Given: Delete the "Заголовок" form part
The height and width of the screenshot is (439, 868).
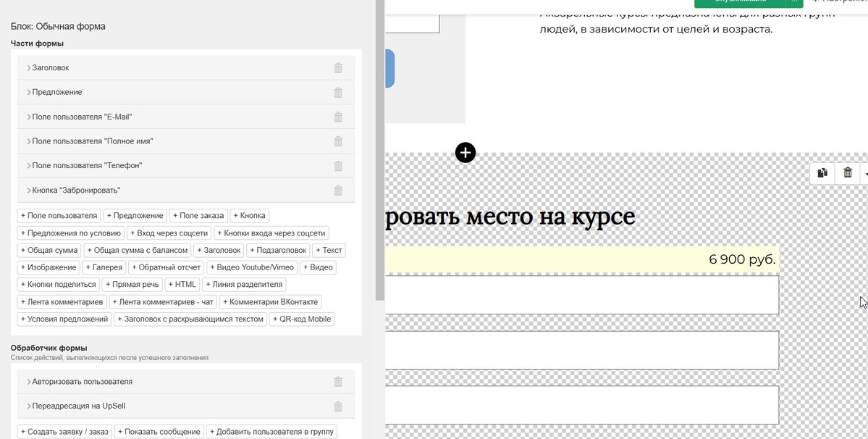Looking at the screenshot, I should point(338,68).
